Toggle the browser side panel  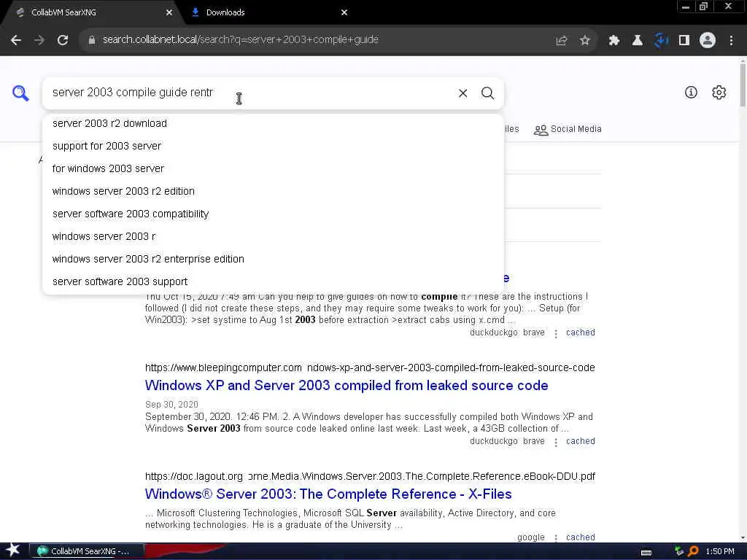(x=684, y=40)
